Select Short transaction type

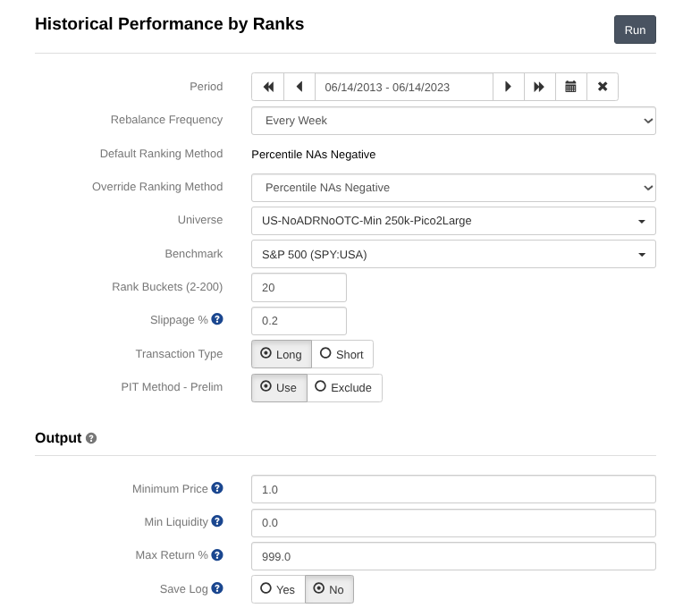(x=342, y=354)
